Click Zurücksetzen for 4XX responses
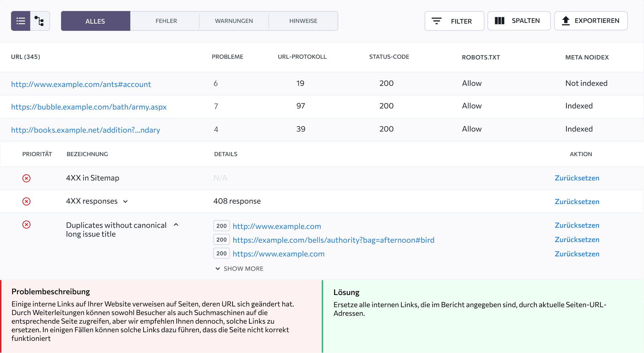Image resolution: width=644 pixels, height=353 pixels. pyautogui.click(x=577, y=202)
